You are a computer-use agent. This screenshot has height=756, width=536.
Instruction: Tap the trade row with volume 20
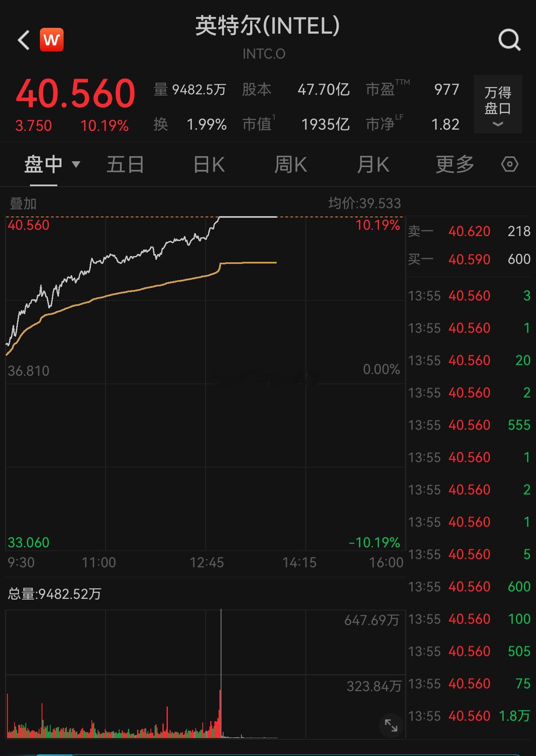pos(469,360)
